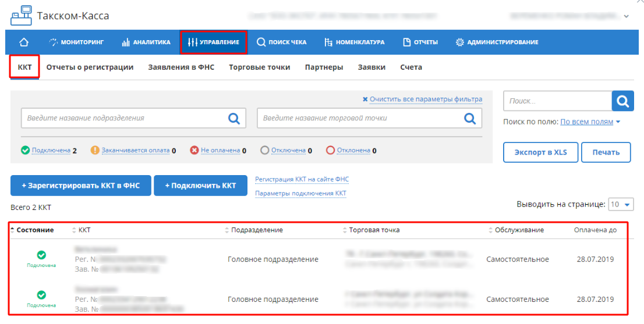The height and width of the screenshot is (324, 644).
Task: Click the orange Заканчивается оплата icon
Action: point(95,151)
